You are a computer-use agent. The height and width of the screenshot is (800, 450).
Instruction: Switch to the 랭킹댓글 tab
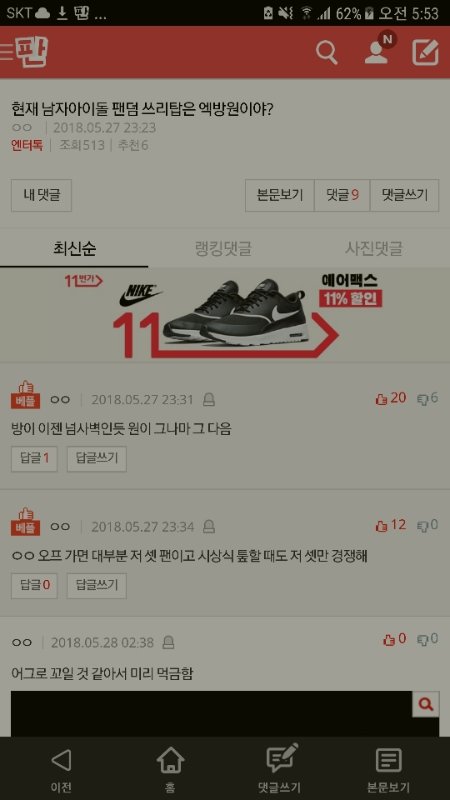pyautogui.click(x=223, y=249)
